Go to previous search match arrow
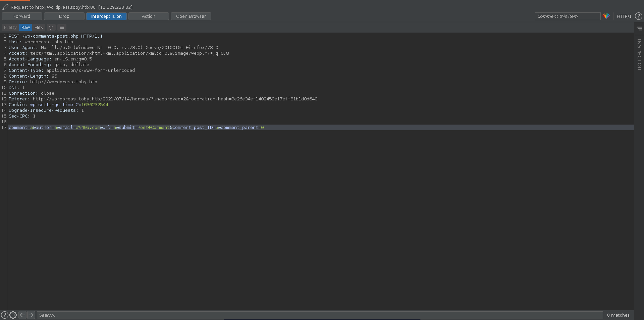The width and height of the screenshot is (644, 320). (x=22, y=315)
